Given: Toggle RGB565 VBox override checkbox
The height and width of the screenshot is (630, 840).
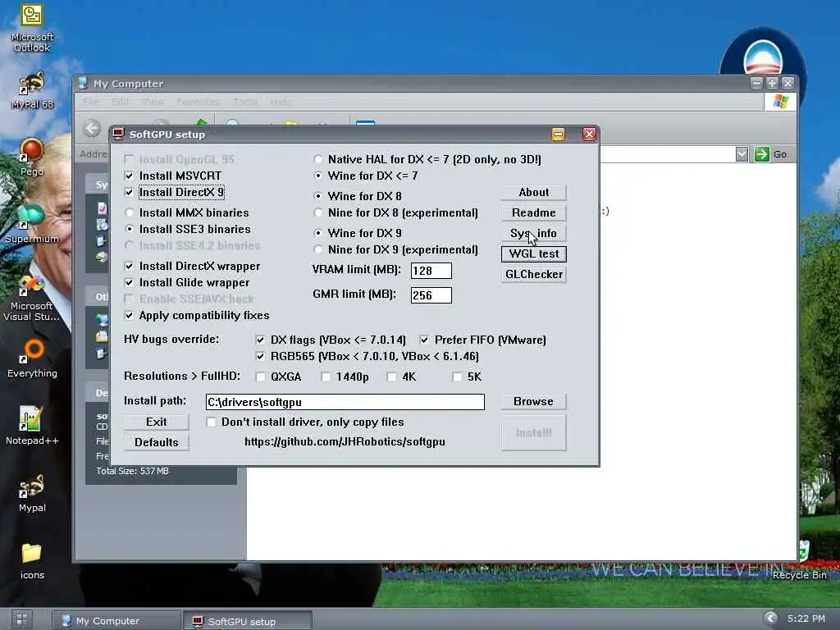Looking at the screenshot, I should click(260, 357).
